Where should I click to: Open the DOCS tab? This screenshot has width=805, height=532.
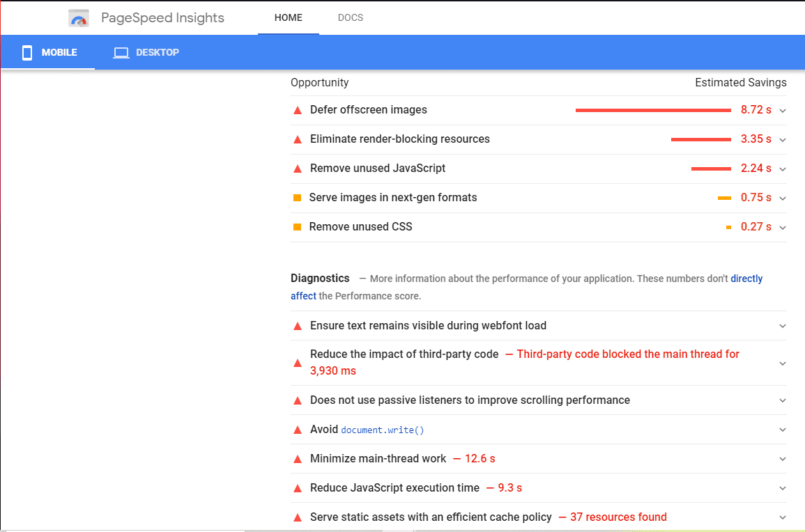coord(350,17)
